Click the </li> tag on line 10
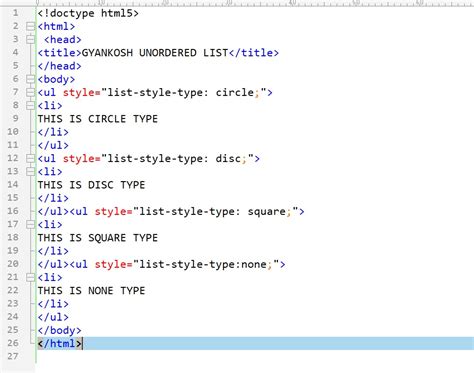The height and width of the screenshot is (373, 474). 53,132
